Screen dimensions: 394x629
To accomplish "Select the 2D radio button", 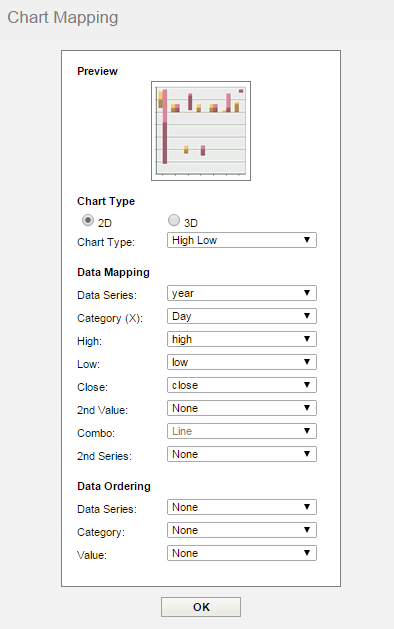I will coord(87,220).
